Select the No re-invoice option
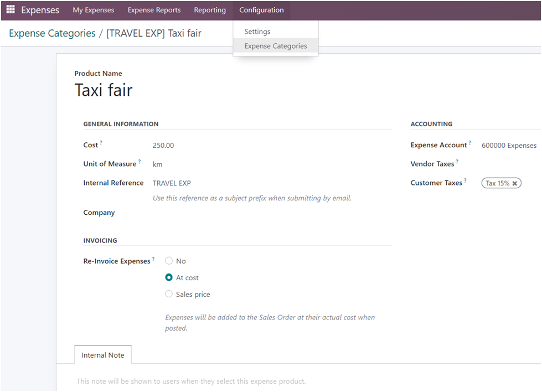This screenshot has height=392, width=542. pos(169,261)
